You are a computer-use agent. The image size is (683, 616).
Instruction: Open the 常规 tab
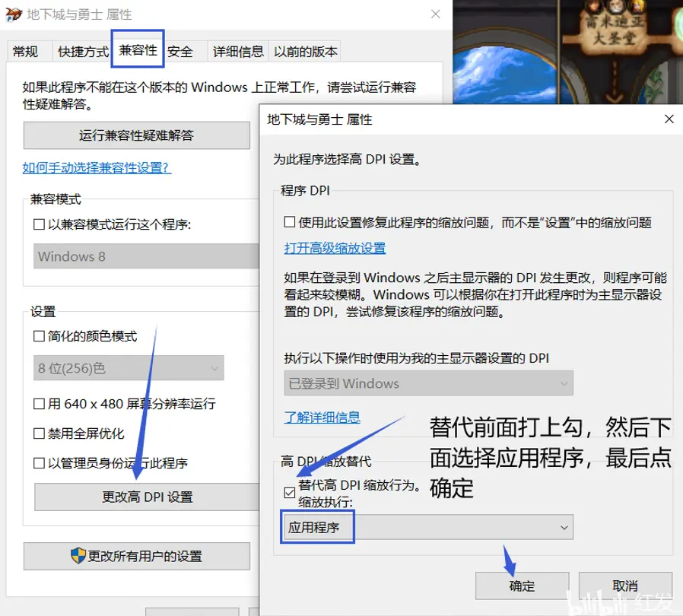click(25, 52)
